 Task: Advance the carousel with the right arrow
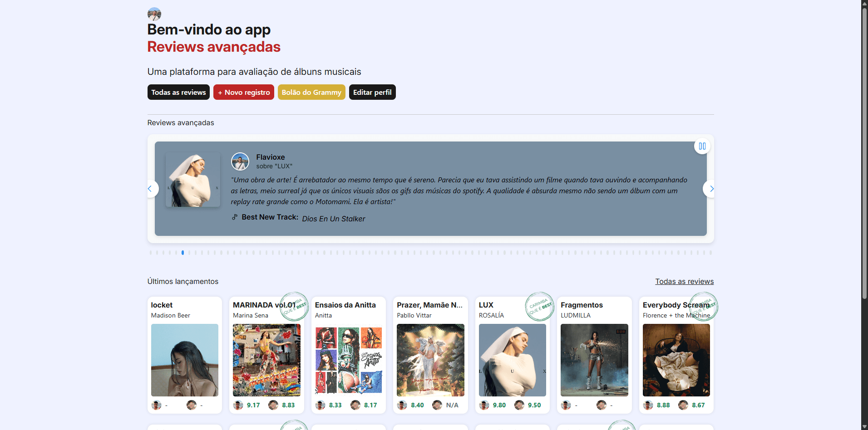coord(711,189)
